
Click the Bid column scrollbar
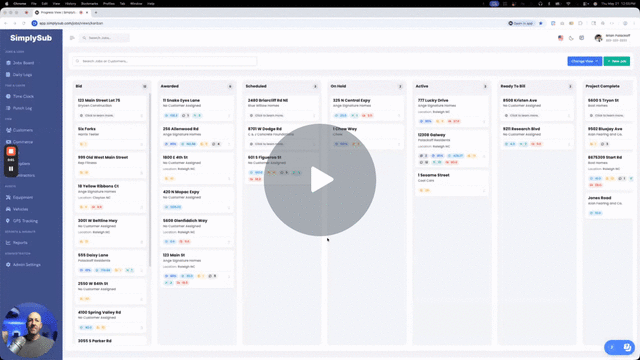pyautogui.click(x=150, y=180)
